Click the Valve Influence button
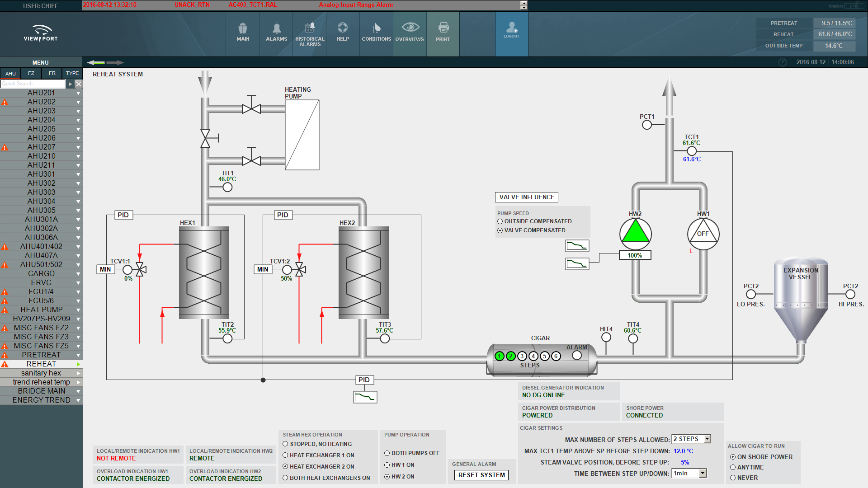This screenshot has width=868, height=488. pos(527,197)
